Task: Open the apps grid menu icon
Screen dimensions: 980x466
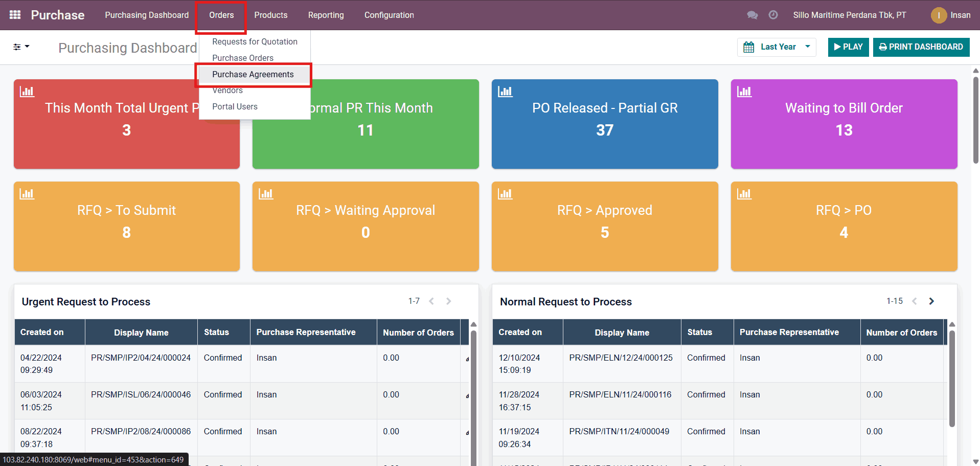Action: [x=15, y=15]
